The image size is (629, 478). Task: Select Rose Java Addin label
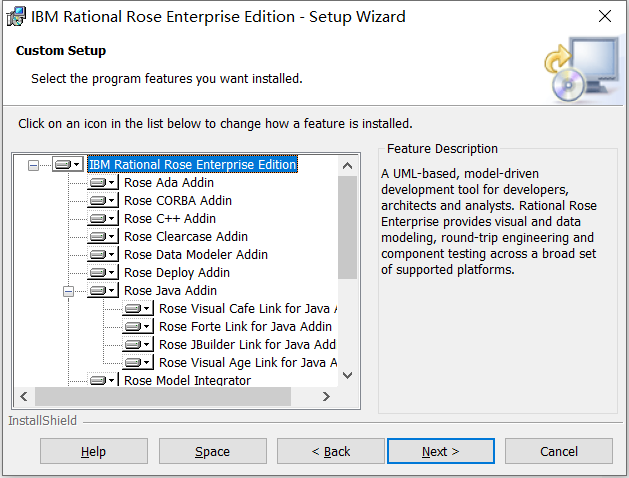[x=170, y=290]
